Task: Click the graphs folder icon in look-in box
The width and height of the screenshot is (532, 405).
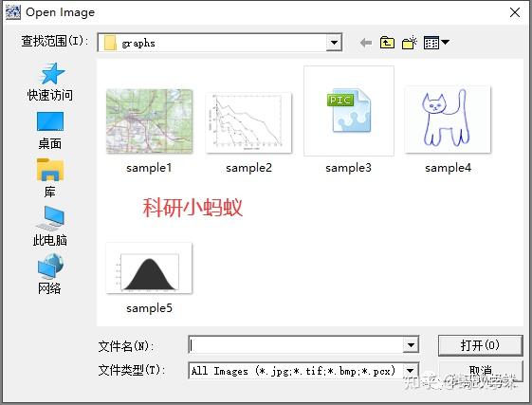Action: [110, 43]
